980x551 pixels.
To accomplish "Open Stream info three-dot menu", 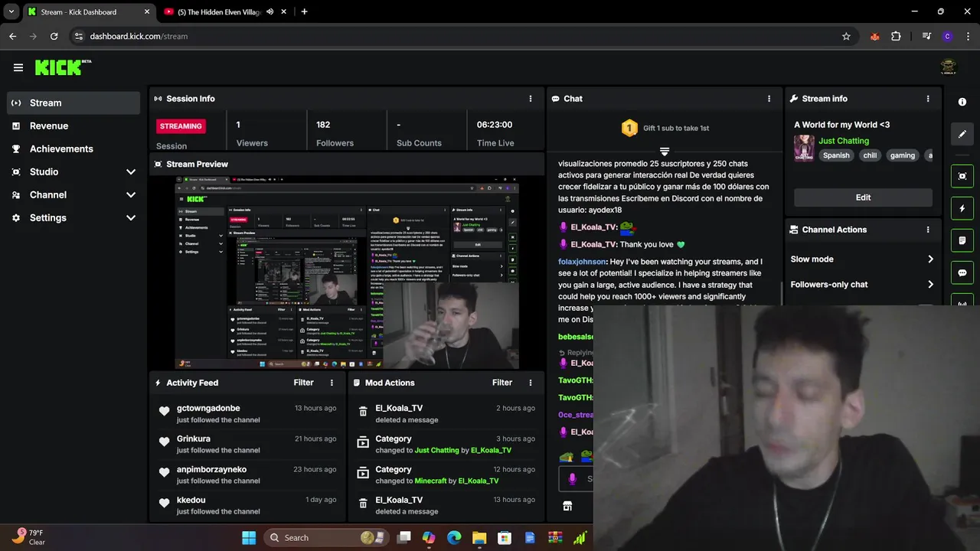I will click(928, 99).
